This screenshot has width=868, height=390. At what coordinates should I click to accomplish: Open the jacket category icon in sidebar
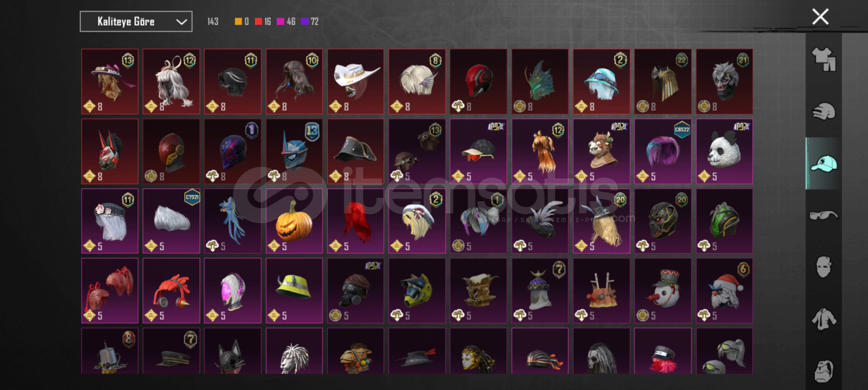click(x=824, y=319)
